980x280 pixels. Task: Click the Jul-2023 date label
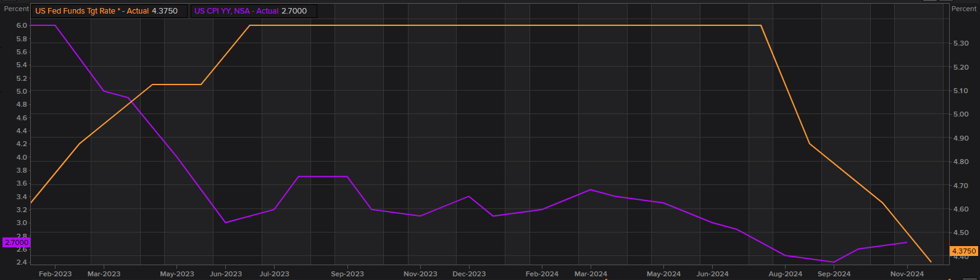274,274
